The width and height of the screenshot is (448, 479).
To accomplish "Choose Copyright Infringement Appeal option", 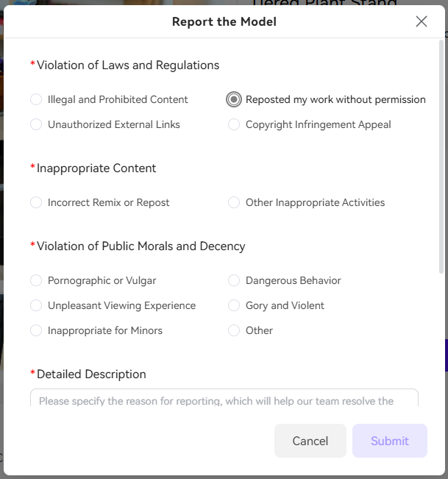I will (x=234, y=124).
